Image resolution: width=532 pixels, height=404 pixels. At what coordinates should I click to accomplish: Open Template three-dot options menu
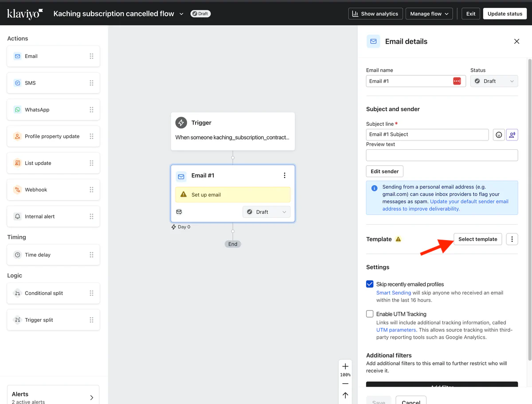pos(512,239)
